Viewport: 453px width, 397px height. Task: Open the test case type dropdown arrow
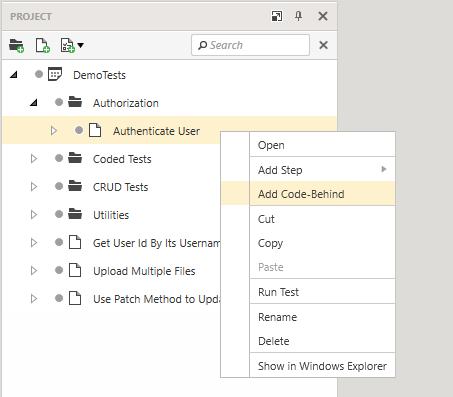tap(81, 45)
